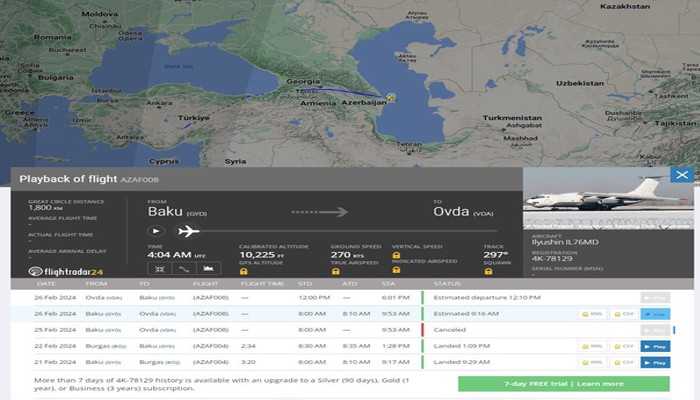This screenshot has height=400, width=700.
Task: Download CSV for 21 Feb flight
Action: (624, 362)
